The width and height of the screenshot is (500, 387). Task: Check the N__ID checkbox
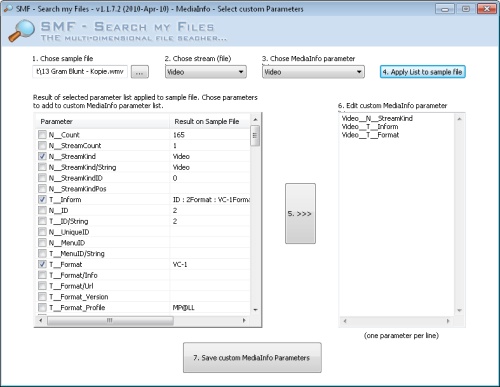point(42,210)
